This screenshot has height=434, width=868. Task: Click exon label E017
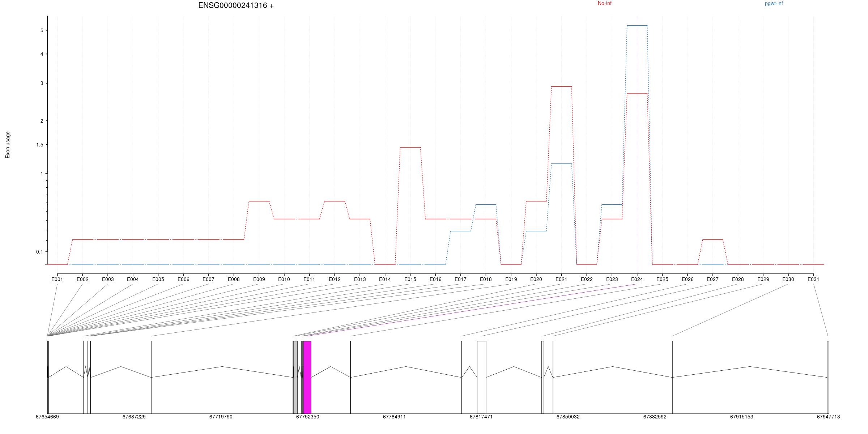pyautogui.click(x=460, y=279)
